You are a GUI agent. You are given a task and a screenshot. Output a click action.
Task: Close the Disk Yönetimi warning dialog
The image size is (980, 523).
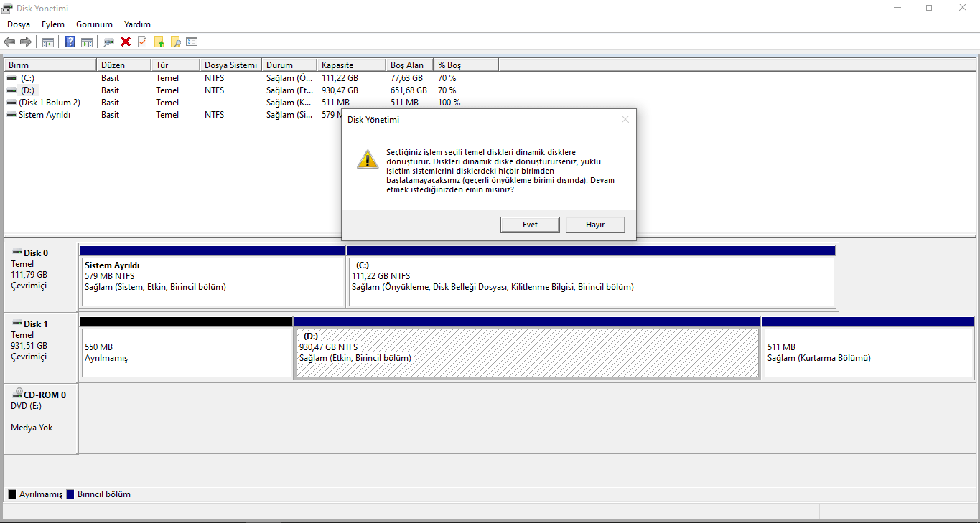[625, 119]
